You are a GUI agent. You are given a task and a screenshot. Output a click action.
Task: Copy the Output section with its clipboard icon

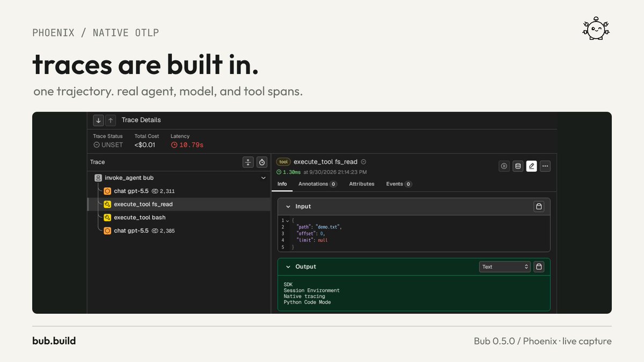(x=539, y=267)
